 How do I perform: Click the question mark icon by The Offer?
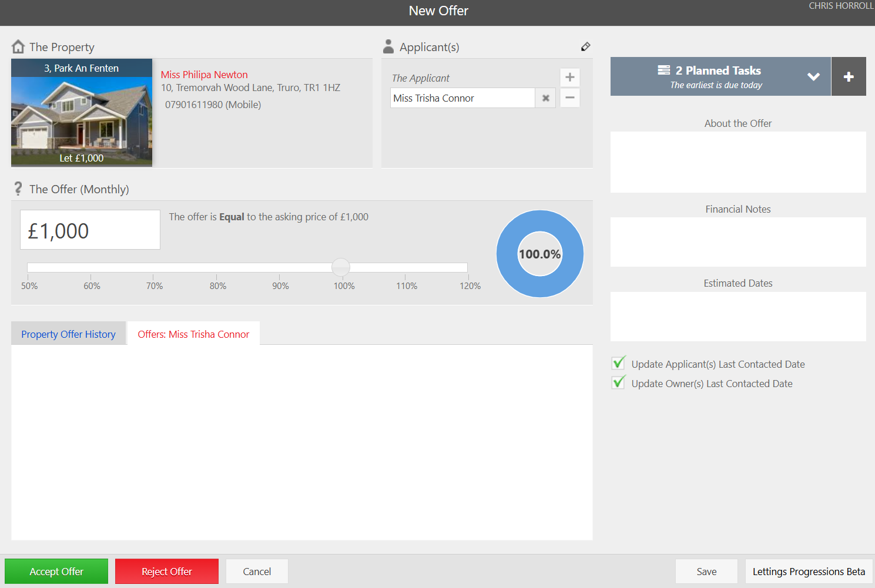coord(18,189)
